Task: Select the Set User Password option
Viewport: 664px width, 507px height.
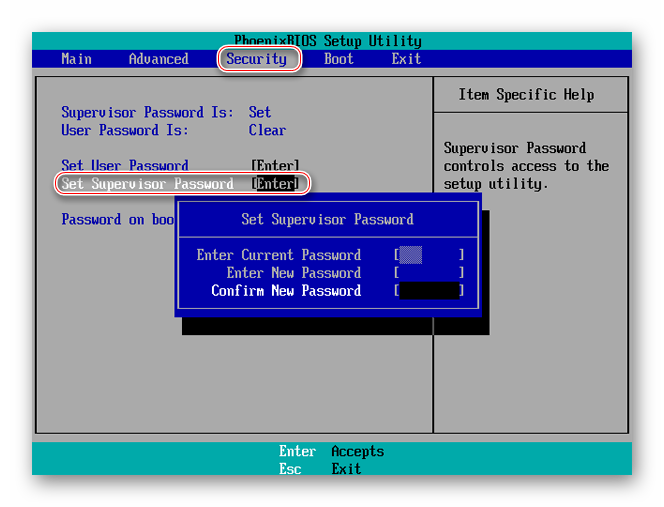Action: (x=125, y=165)
